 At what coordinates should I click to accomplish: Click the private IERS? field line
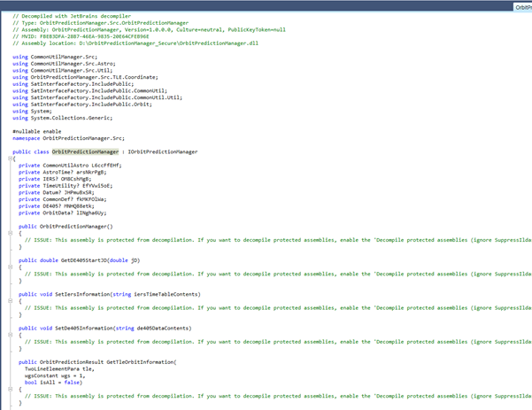[55, 179]
